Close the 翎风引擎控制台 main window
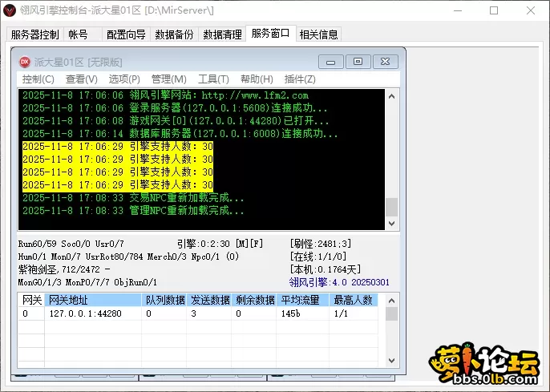Image resolution: width=550 pixels, height=392 pixels. [531, 10]
